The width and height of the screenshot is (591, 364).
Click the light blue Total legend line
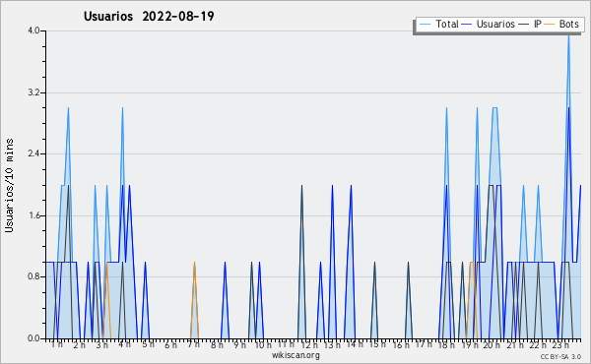click(425, 25)
